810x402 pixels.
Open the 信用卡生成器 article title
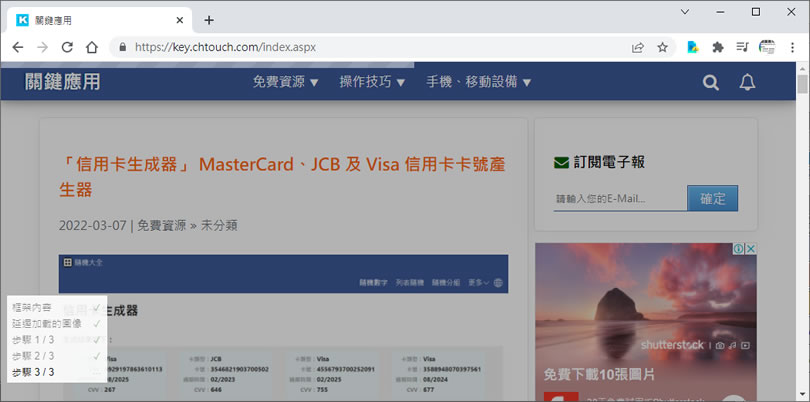pos(282,177)
